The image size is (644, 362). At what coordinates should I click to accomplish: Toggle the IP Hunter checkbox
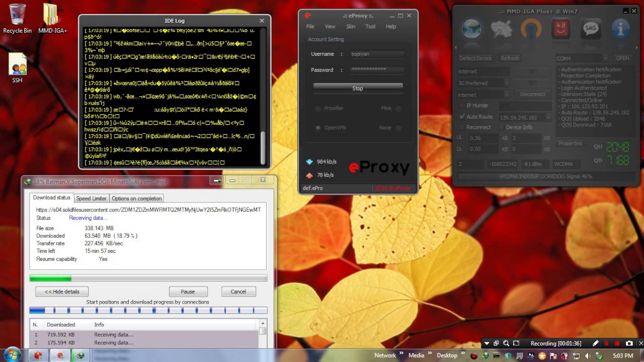(x=462, y=106)
